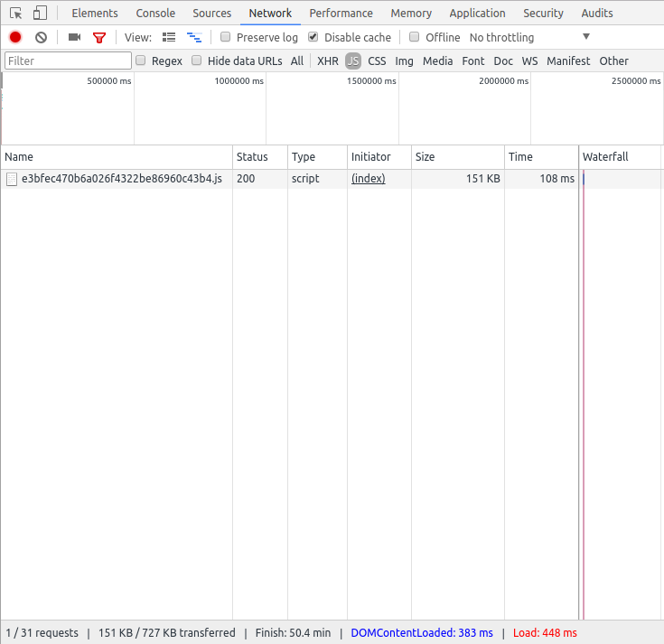Open the (index) initiator link
Viewport: 664px width, 644px height.
tap(368, 179)
